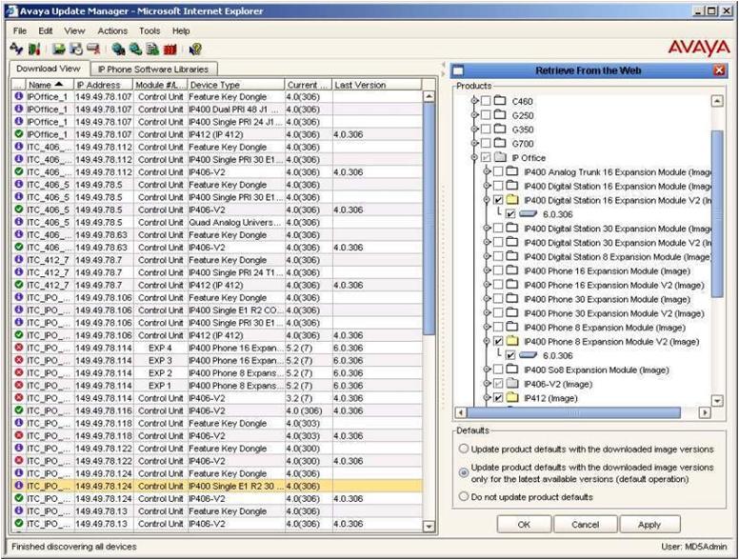This screenshot has width=739, height=560.
Task: Click the blue window icon in Retrieve panel header
Action: click(x=457, y=70)
